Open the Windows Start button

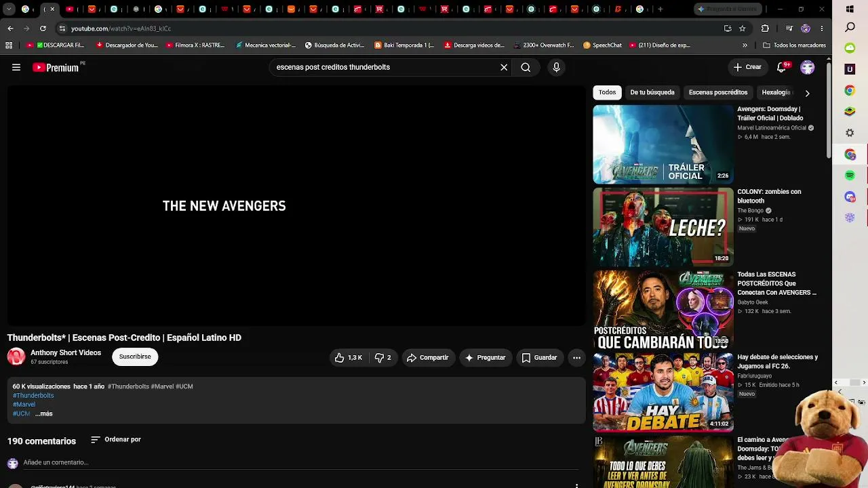850,9
